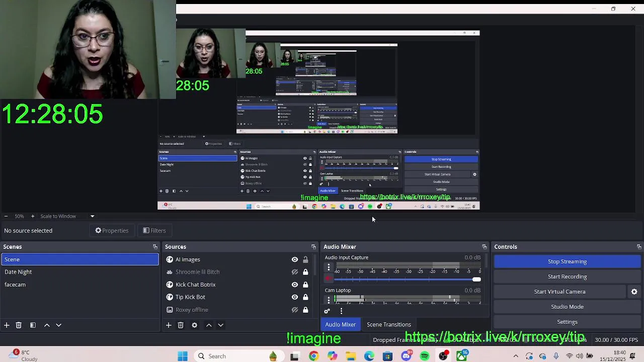Open Audio Mixer three-dot menu beside gears
The image size is (644, 362).
pos(341,311)
